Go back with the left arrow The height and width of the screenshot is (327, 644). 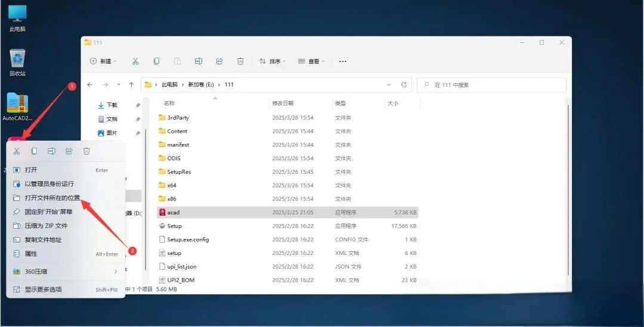pos(90,85)
